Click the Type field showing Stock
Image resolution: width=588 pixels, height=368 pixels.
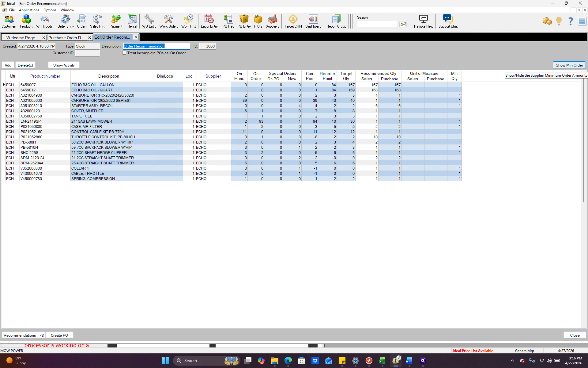coord(87,46)
